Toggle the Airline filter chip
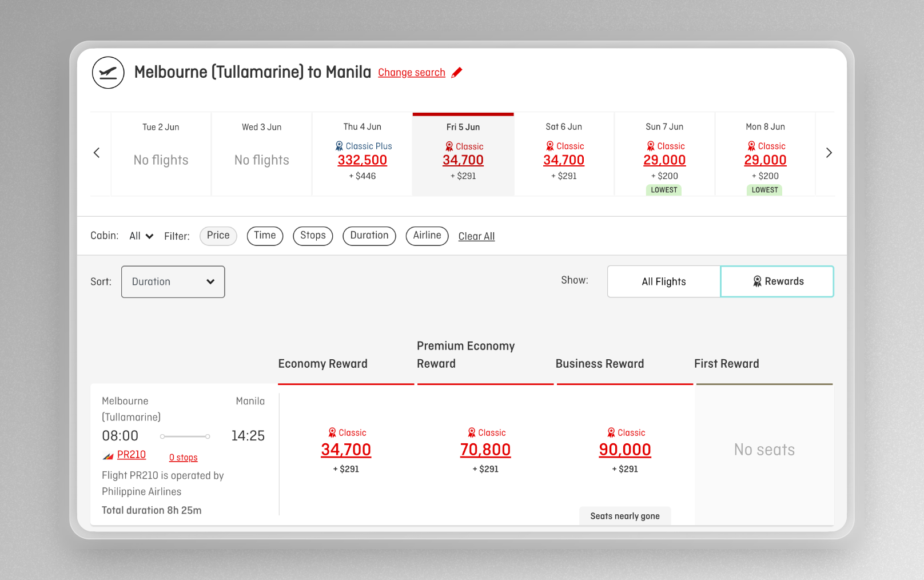 [427, 236]
